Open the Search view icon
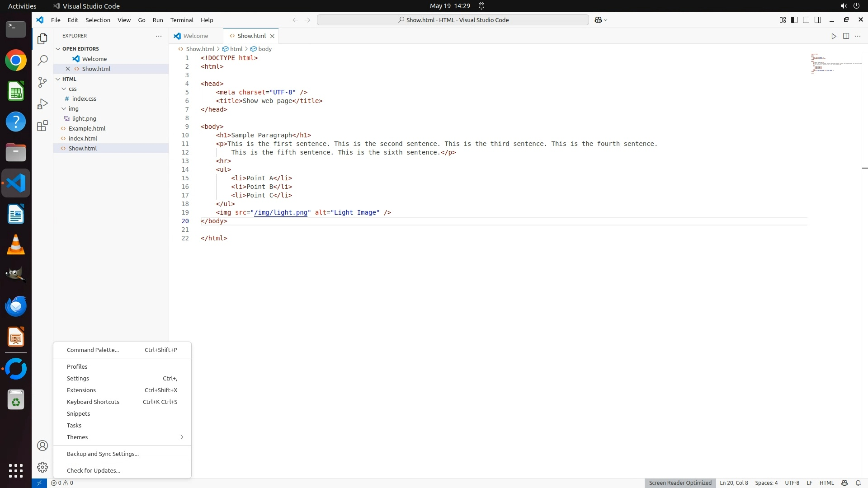Screen dimensions: 868x488 42,60
